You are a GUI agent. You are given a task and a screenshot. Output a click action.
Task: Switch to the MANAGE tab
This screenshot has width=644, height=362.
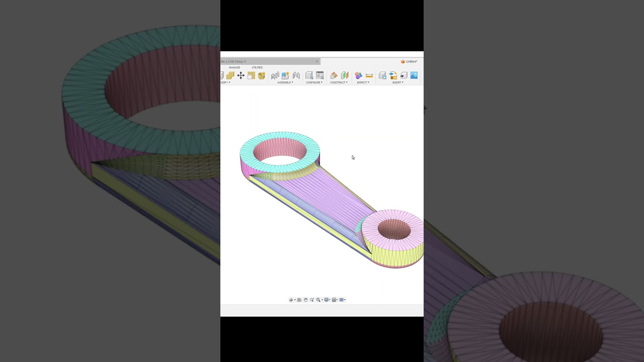coord(234,67)
